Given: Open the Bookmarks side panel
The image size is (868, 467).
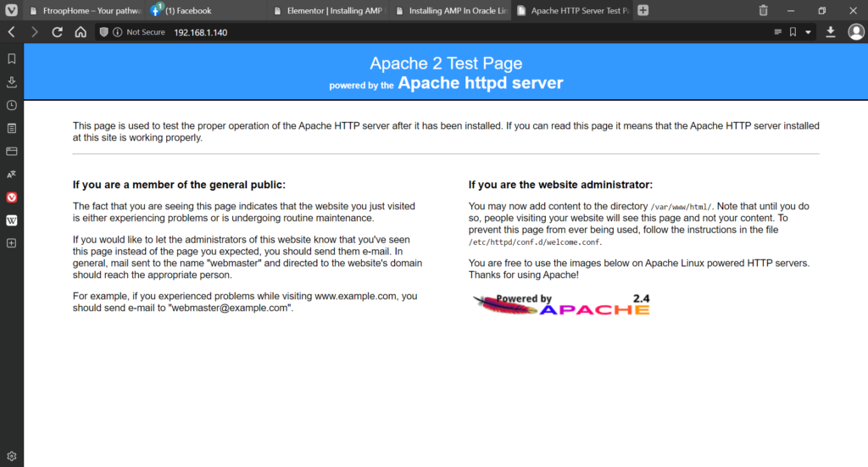Looking at the screenshot, I should tap(12, 58).
